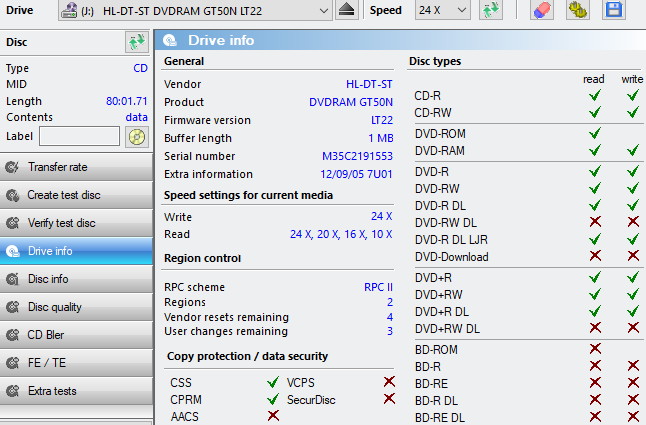Click the eject disc icon

point(346,10)
